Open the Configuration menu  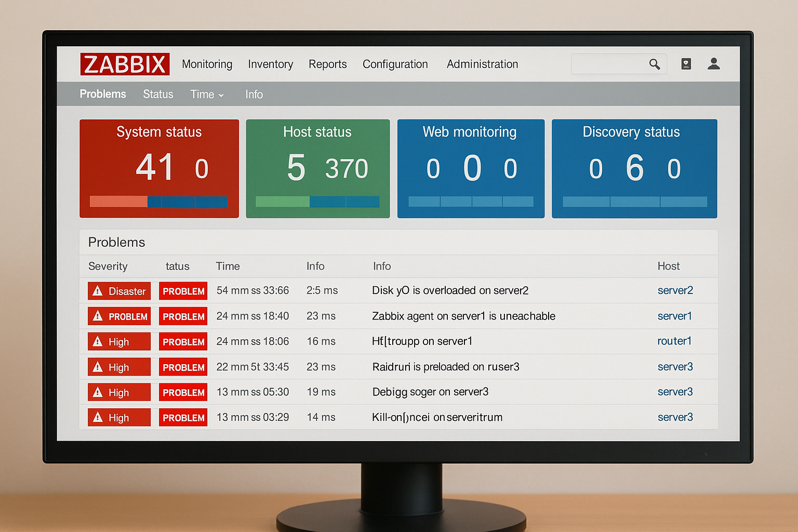point(395,64)
